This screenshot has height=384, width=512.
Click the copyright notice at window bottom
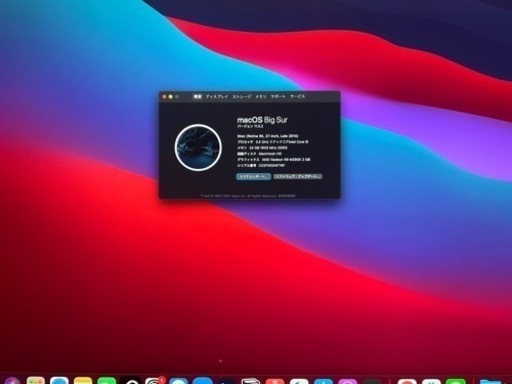248,196
